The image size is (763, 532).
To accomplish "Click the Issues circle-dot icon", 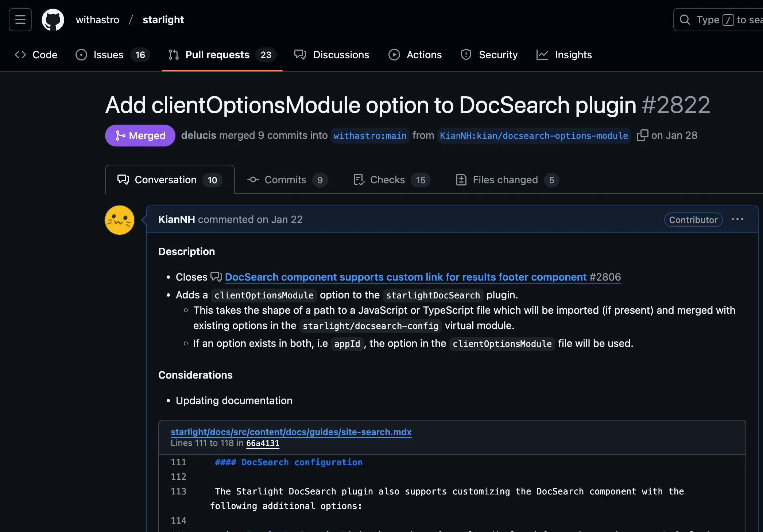I will click(81, 55).
